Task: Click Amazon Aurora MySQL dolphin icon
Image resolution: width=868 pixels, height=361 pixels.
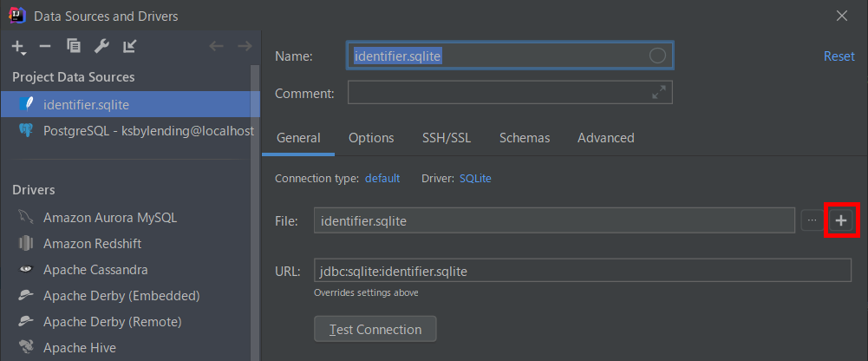Action: point(25,217)
